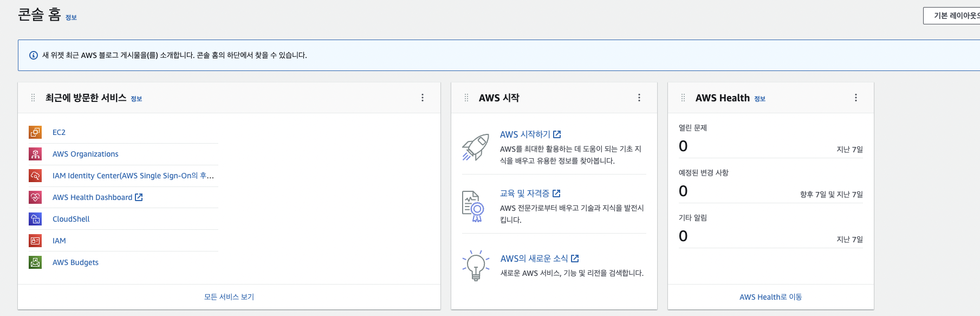Open the AWS의 새로운 소식 link
Image resolution: width=980 pixels, height=316 pixels.
coord(534,259)
